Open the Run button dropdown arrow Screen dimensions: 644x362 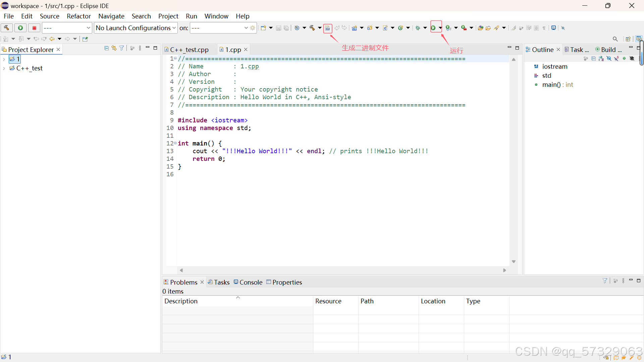coord(440,28)
